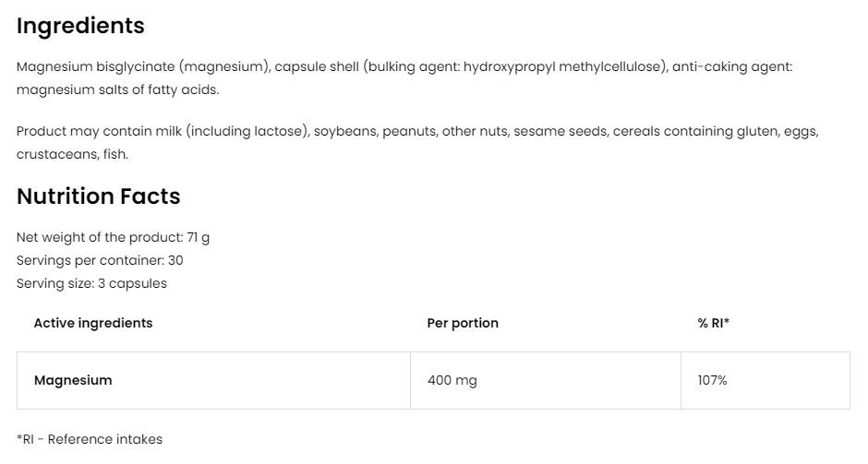Viewport: 868px width, 464px height.
Task: Click the "crustaceans, fish" text line
Action: 72,154
